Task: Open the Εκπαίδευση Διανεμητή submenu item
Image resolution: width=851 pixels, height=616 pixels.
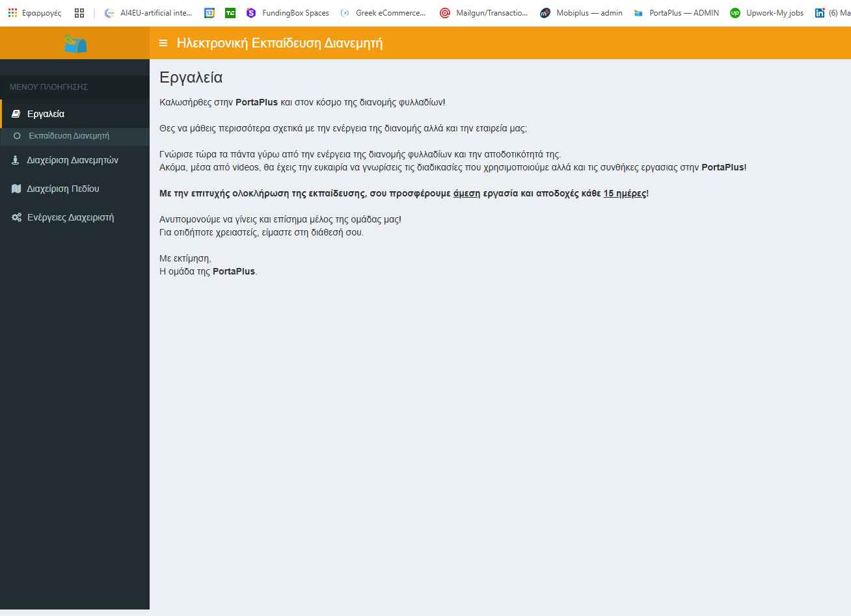Action: (x=69, y=136)
